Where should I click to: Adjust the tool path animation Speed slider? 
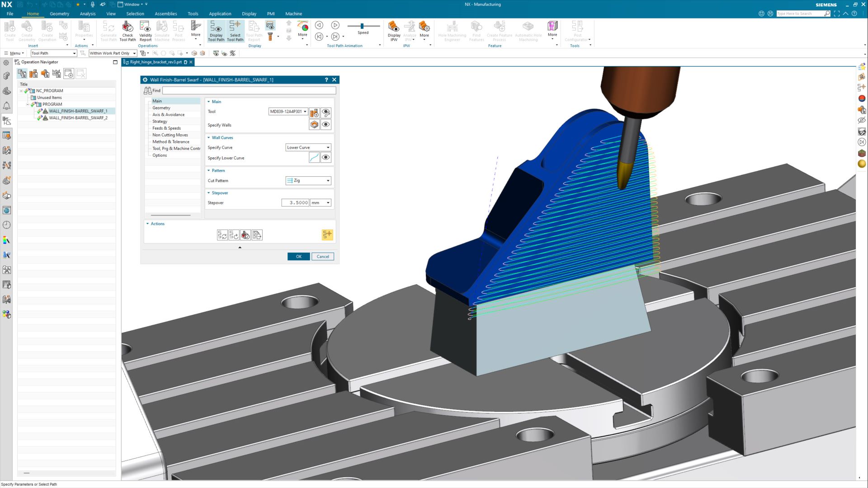click(x=363, y=26)
